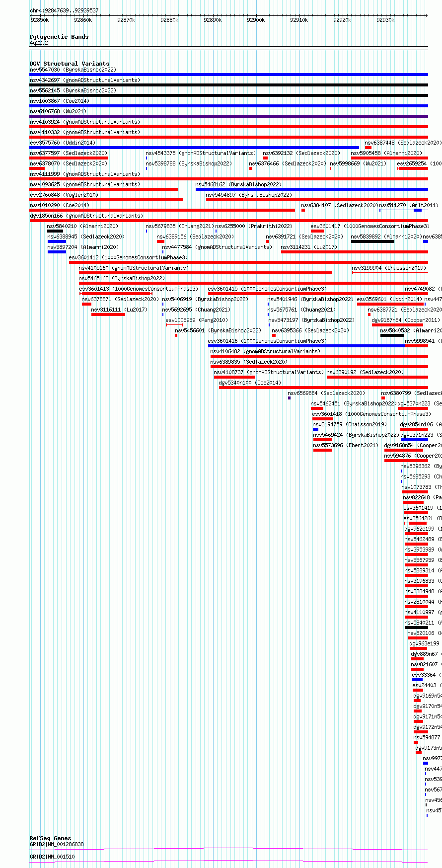Click nsv5468162 (ByrskaBishop2022) label

[x=238, y=185]
